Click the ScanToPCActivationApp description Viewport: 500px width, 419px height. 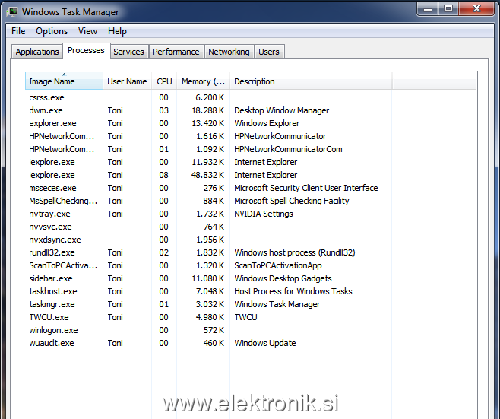point(278,266)
